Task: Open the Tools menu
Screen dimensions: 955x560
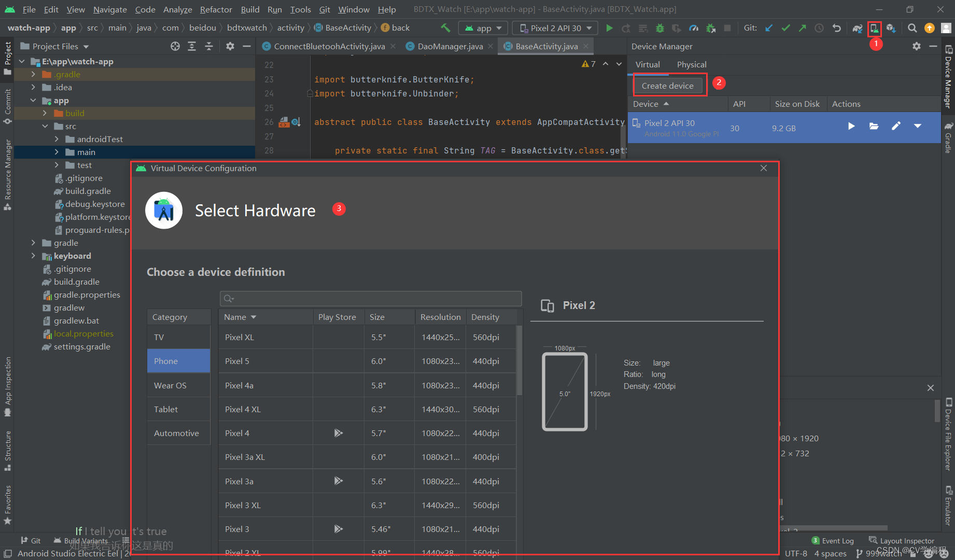Action: click(x=300, y=9)
